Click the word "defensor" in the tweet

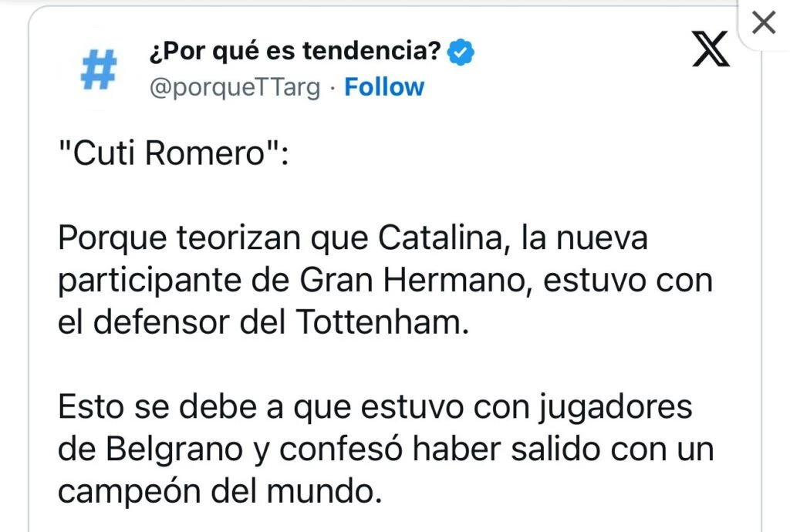click(x=161, y=322)
